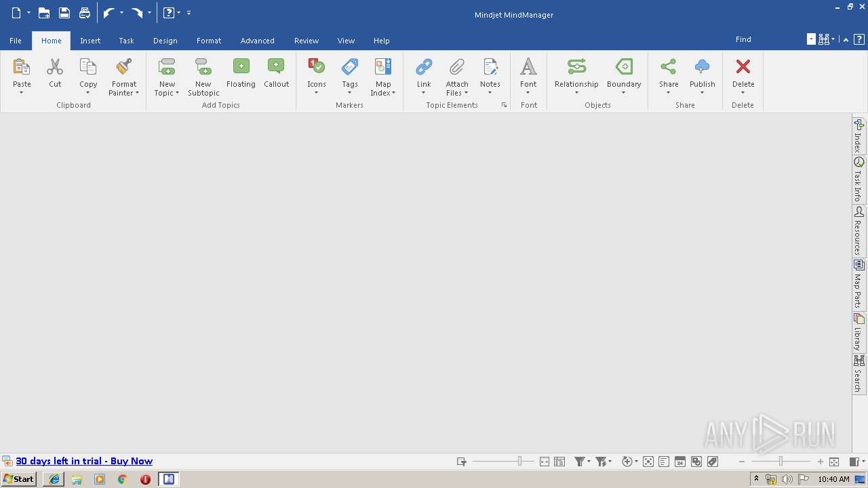Click the Copy icon
The image size is (868, 488).
click(88, 66)
